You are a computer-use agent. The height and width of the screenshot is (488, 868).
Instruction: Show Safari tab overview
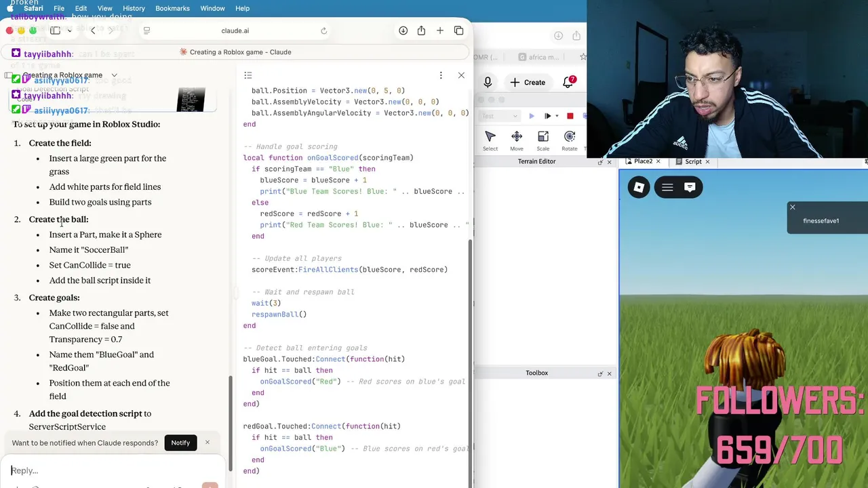(x=459, y=30)
